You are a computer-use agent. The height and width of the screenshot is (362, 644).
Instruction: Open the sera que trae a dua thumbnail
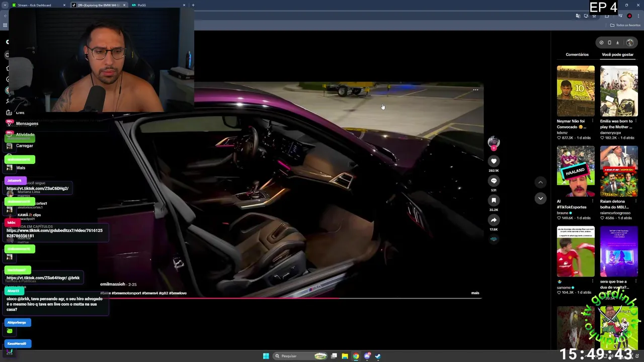(619, 251)
